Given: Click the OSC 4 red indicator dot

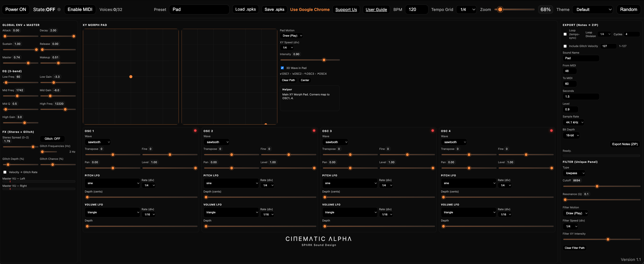Looking at the screenshot, I should point(551,130).
